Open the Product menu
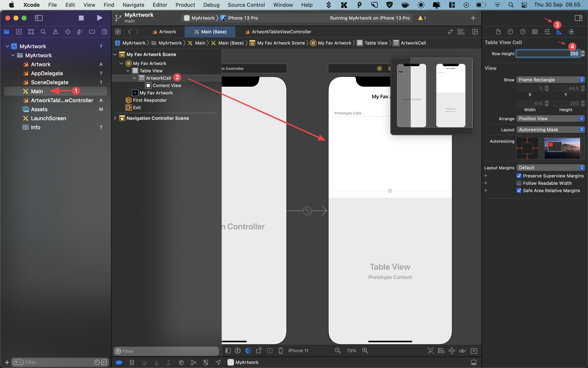Image resolution: width=588 pixels, height=368 pixels. coord(185,5)
